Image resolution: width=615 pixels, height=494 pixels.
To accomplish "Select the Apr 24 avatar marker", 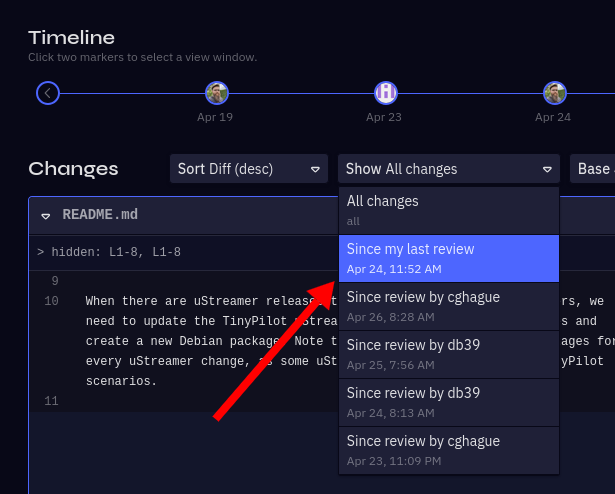I will (x=555, y=93).
